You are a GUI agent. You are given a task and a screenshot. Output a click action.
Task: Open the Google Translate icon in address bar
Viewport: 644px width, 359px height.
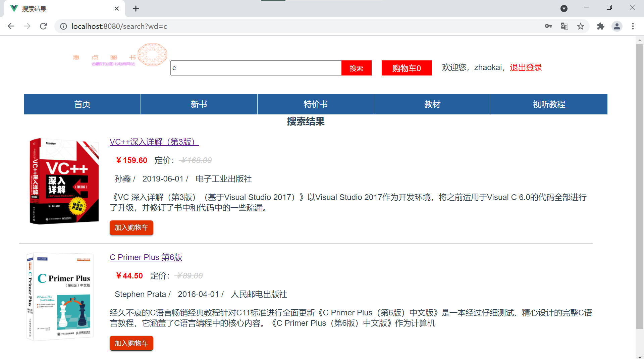[x=564, y=26]
